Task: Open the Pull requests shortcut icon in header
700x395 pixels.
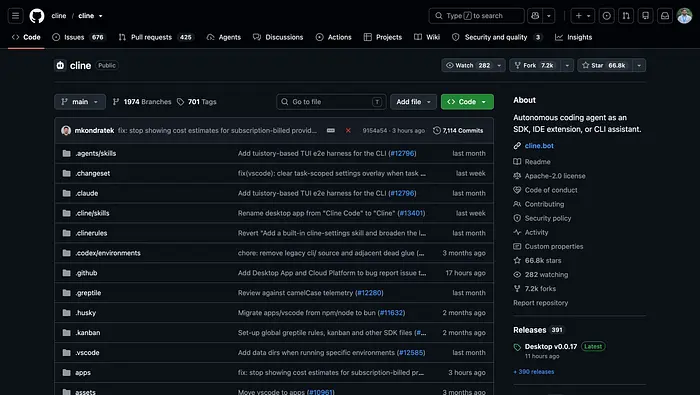Action: pyautogui.click(x=626, y=16)
